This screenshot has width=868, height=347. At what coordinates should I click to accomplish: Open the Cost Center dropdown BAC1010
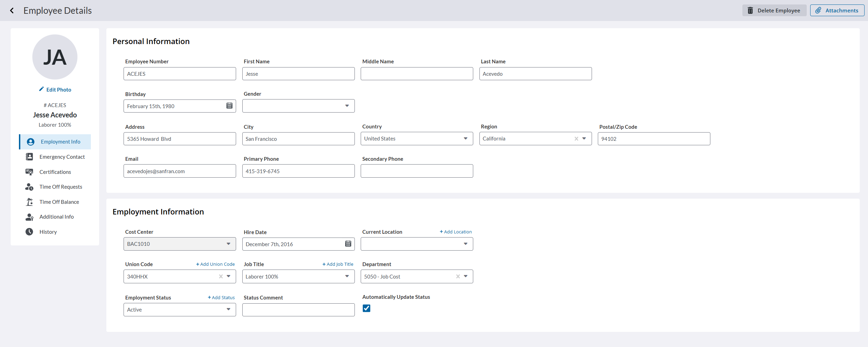click(x=180, y=244)
